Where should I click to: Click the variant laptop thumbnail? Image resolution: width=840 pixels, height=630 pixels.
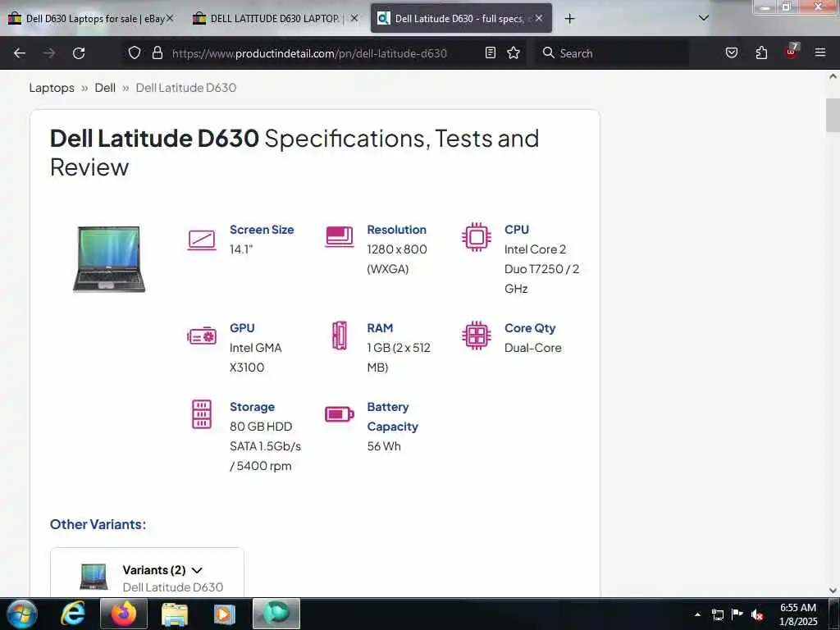coord(94,577)
